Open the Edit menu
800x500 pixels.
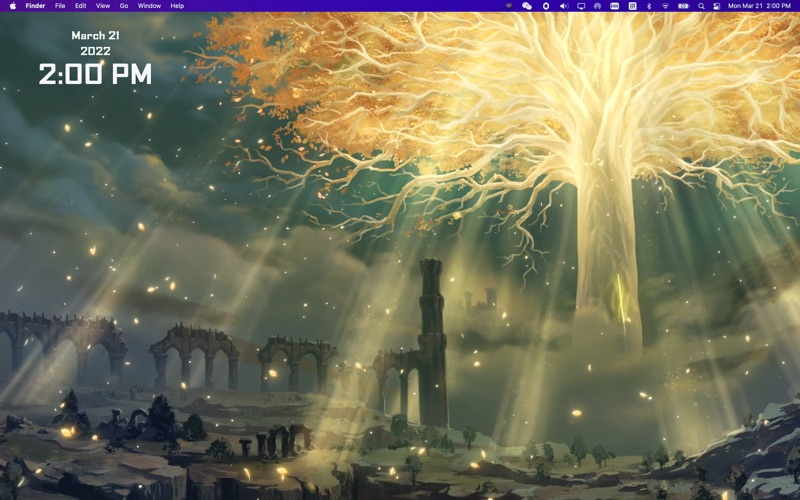[x=81, y=6]
